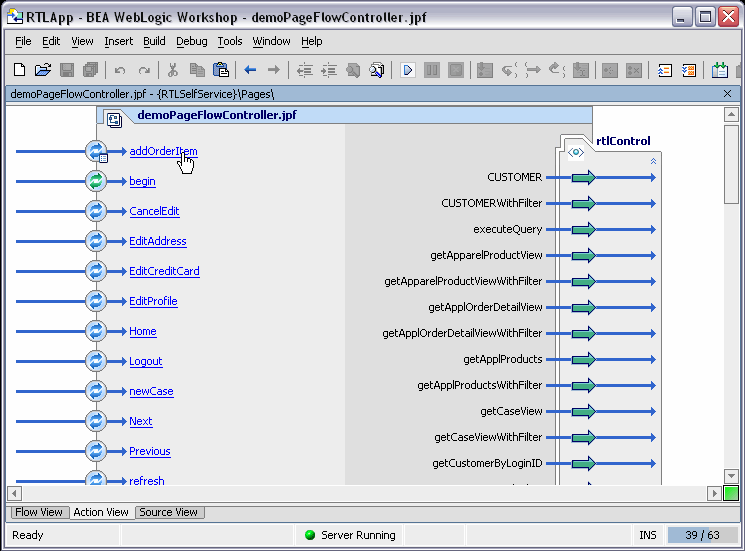Open the newCase action link
The height and width of the screenshot is (551, 745).
click(x=151, y=391)
